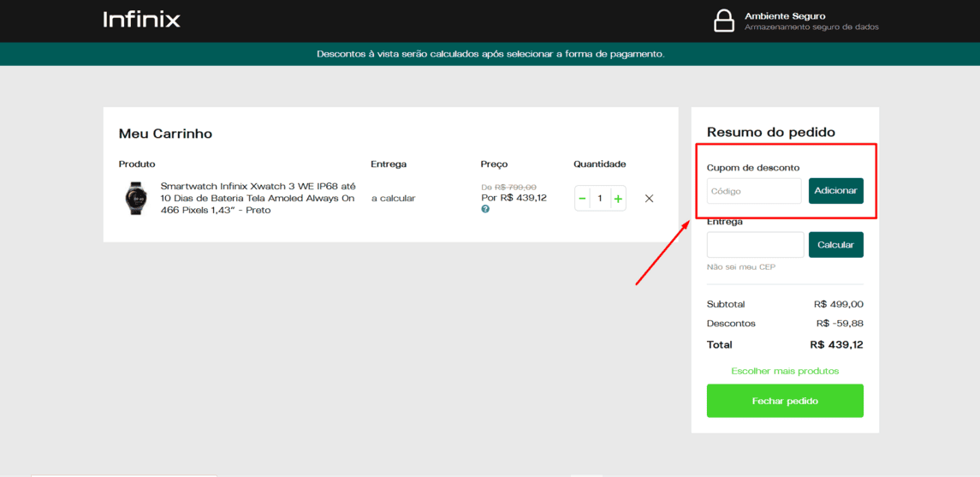Viewport: 980px width, 477px height.
Task: Click the Meu Carrinho heading
Action: 166,134
